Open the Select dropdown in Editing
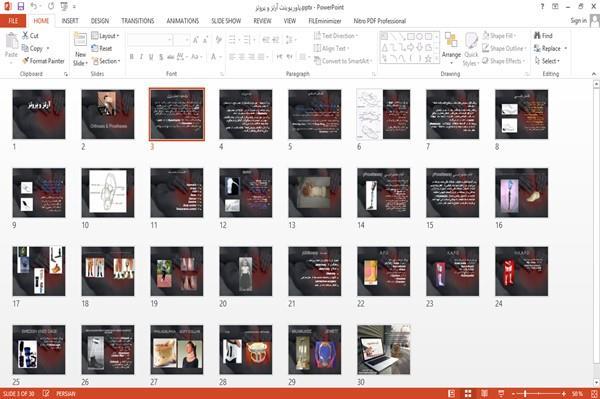The image size is (600, 399). coord(547,61)
